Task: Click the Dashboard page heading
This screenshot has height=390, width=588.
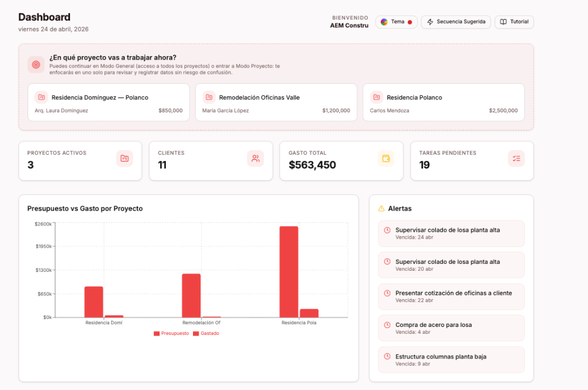Action: click(44, 17)
